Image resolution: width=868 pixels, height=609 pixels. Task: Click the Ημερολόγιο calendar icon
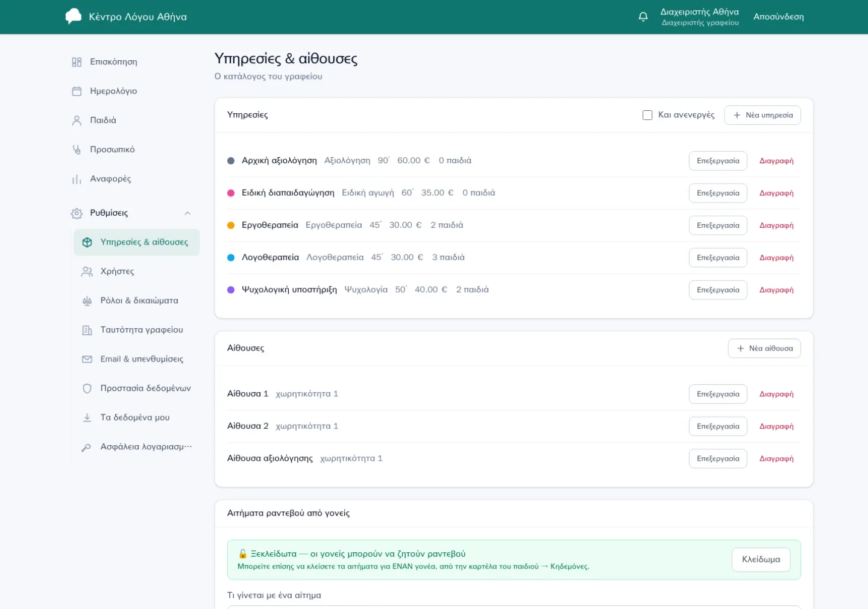[x=77, y=91]
